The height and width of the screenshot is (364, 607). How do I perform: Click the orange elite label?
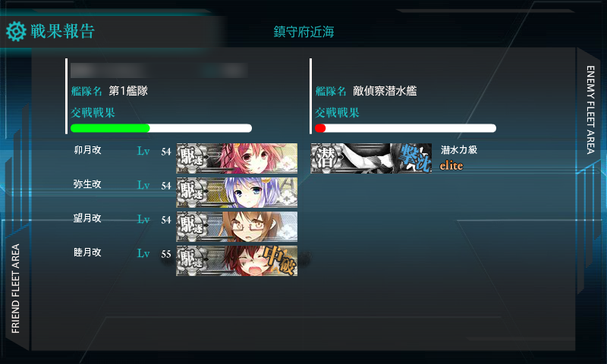pyautogui.click(x=451, y=165)
